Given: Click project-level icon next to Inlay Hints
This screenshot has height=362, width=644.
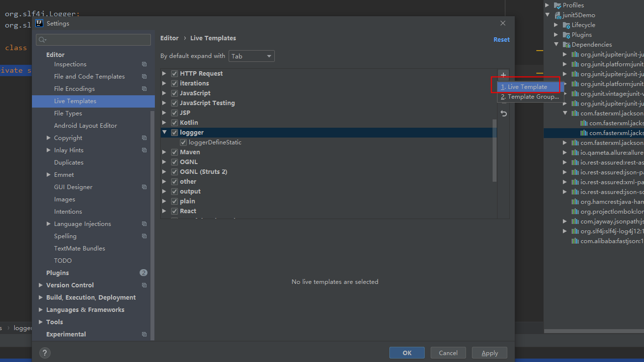Looking at the screenshot, I should click(x=144, y=150).
